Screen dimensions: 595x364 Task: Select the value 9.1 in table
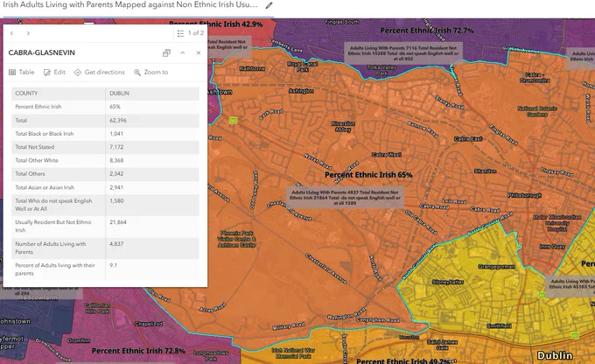click(113, 265)
